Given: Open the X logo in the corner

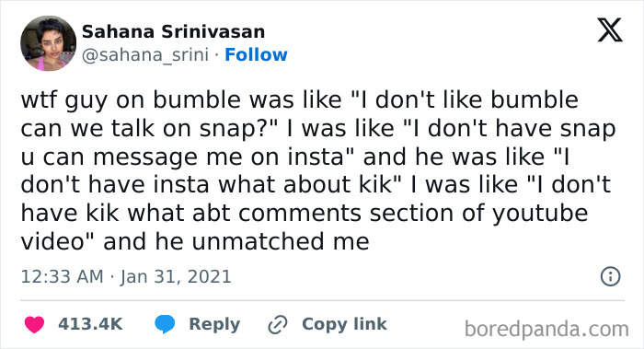Looking at the screenshot, I should pyautogui.click(x=610, y=29).
